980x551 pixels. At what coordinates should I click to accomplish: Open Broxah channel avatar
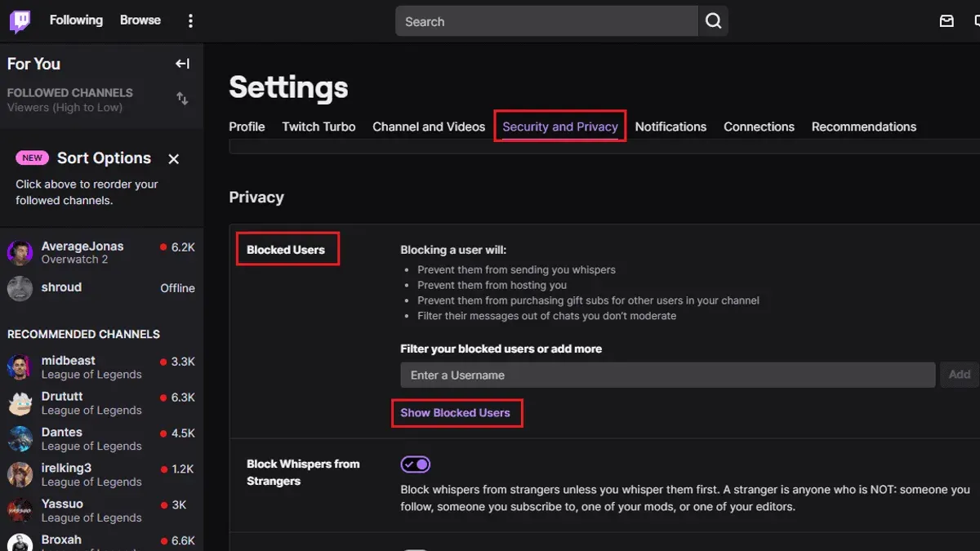pyautogui.click(x=20, y=543)
